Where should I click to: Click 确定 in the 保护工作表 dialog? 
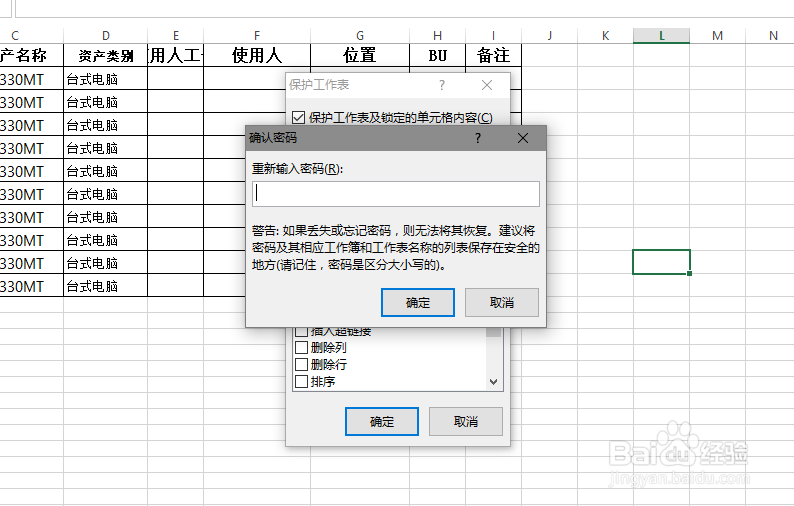point(382,421)
